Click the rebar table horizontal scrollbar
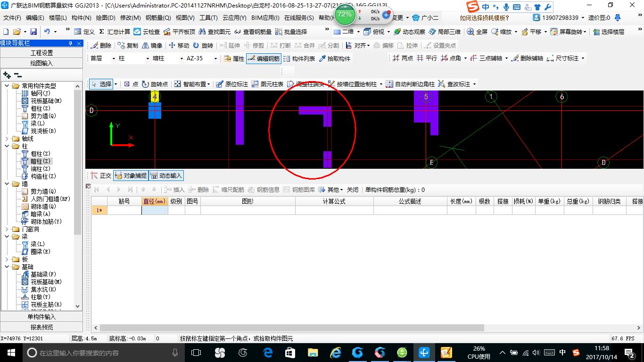Screen dimensions: 644x362 pyautogui.click(x=292, y=328)
